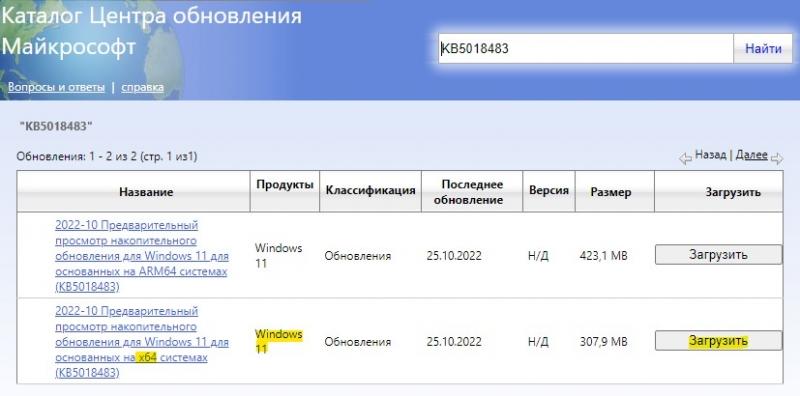The height and width of the screenshot is (396, 800).
Task: Click Н/Д version cell in ARM64 row
Action: (x=538, y=256)
